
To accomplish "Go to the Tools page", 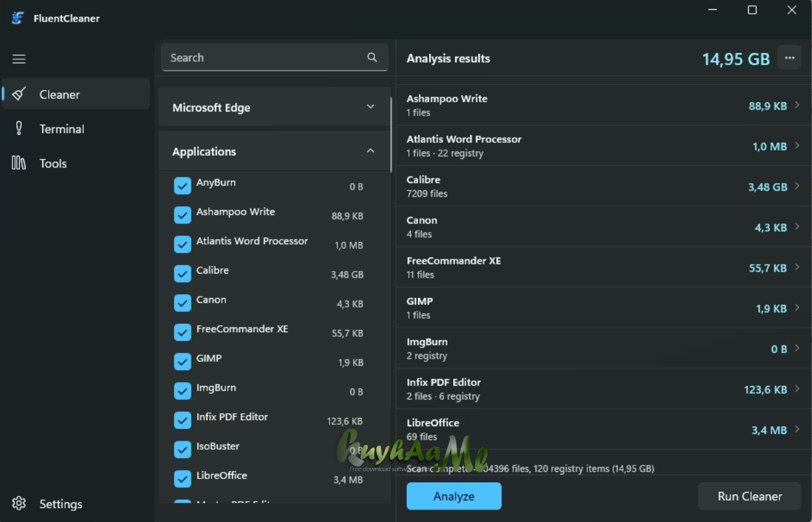I will 76,163.
